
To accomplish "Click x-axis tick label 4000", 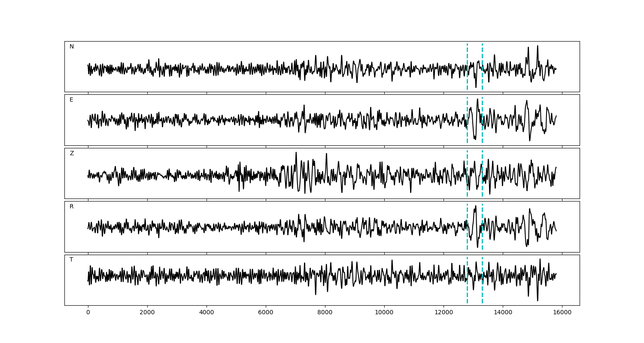I will [x=207, y=313].
